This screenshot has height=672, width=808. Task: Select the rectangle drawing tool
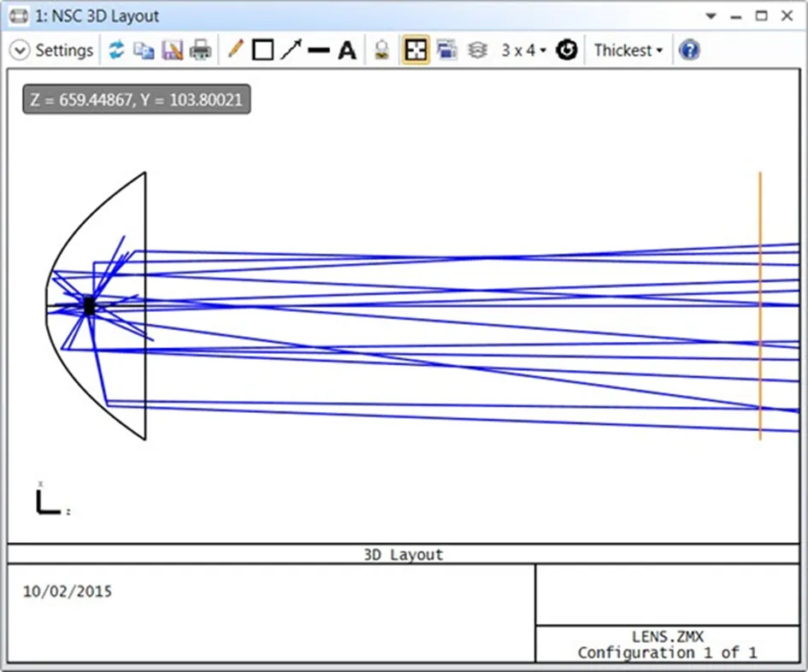(262, 50)
